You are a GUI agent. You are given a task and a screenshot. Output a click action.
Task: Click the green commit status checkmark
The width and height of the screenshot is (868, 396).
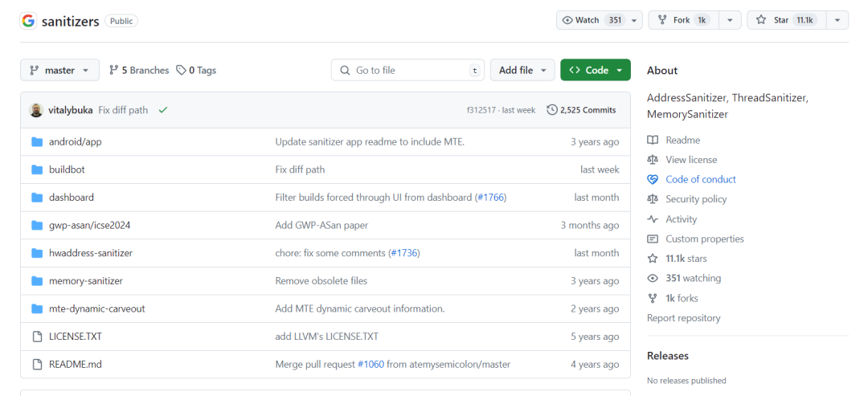(162, 110)
